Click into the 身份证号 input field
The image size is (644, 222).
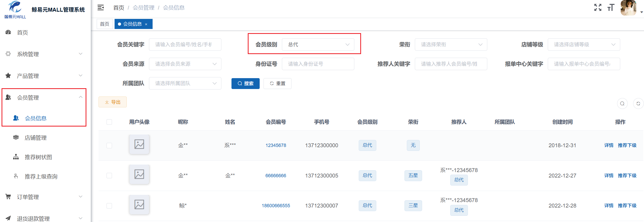click(x=318, y=64)
